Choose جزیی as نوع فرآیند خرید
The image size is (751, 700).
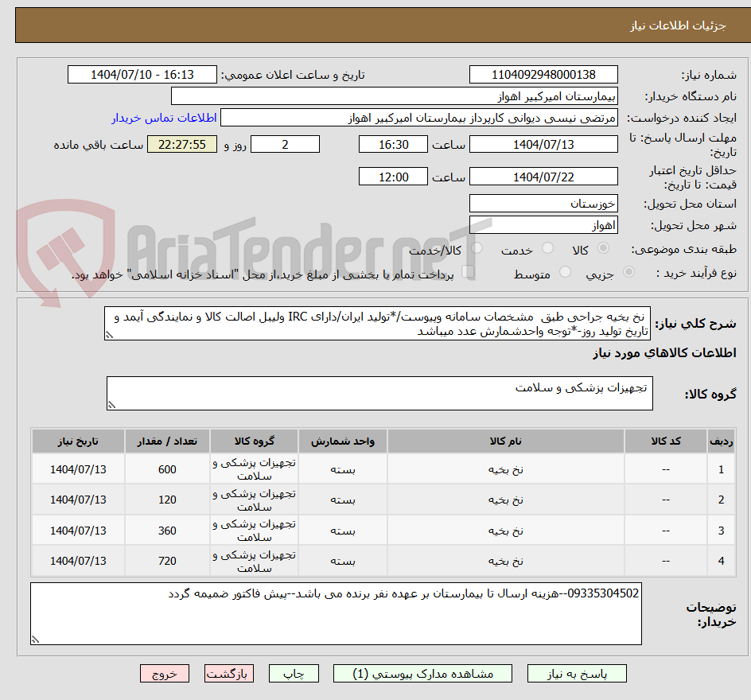[628, 271]
